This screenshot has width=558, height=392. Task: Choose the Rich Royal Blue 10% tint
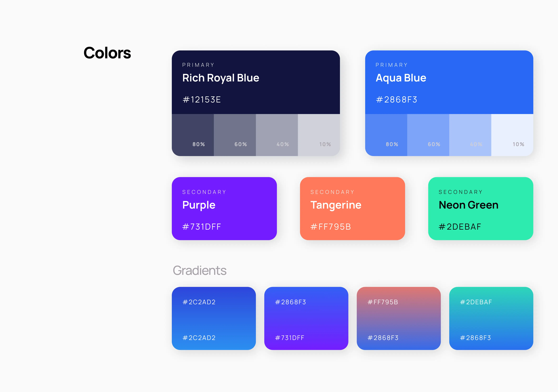point(319,135)
